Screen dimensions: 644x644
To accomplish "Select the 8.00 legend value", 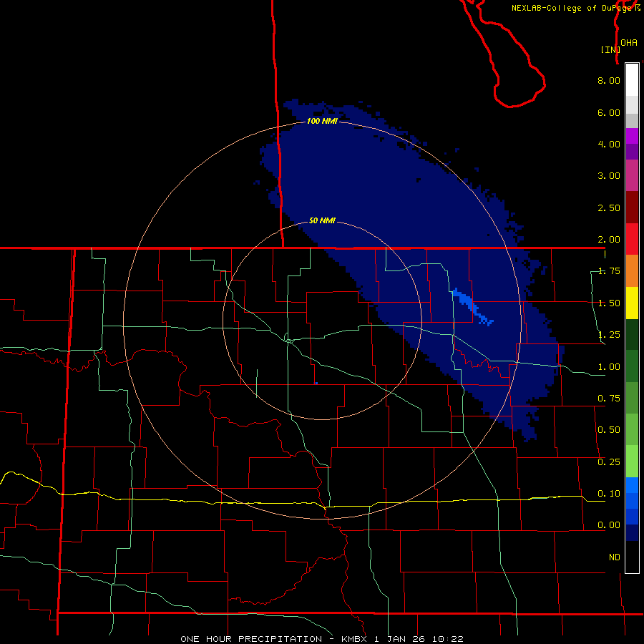I will point(609,80).
